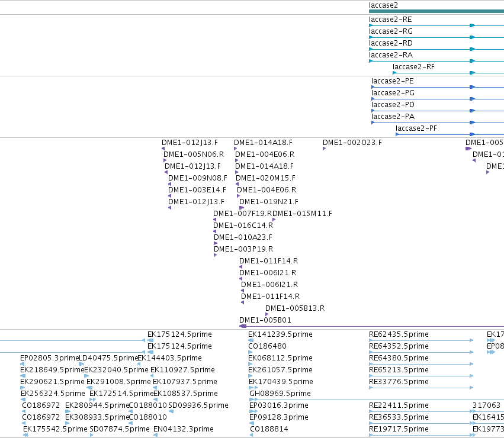The image size is (504, 438).
Task: Select the EK170439.5prime label
Action: pyautogui.click(x=281, y=382)
